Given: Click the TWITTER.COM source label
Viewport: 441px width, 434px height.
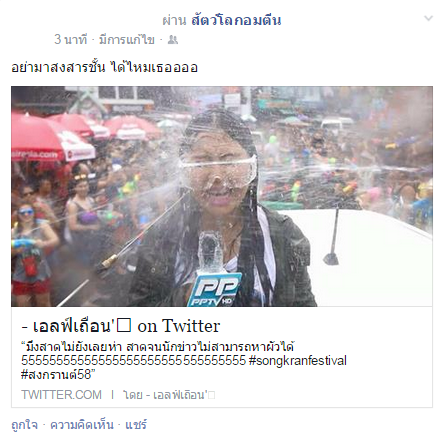Looking at the screenshot, I should click(61, 395).
